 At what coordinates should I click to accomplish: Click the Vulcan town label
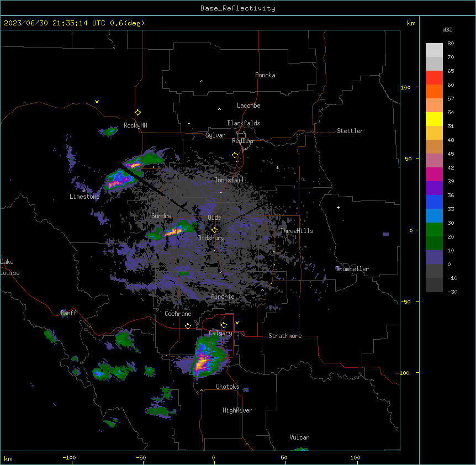[x=299, y=437]
